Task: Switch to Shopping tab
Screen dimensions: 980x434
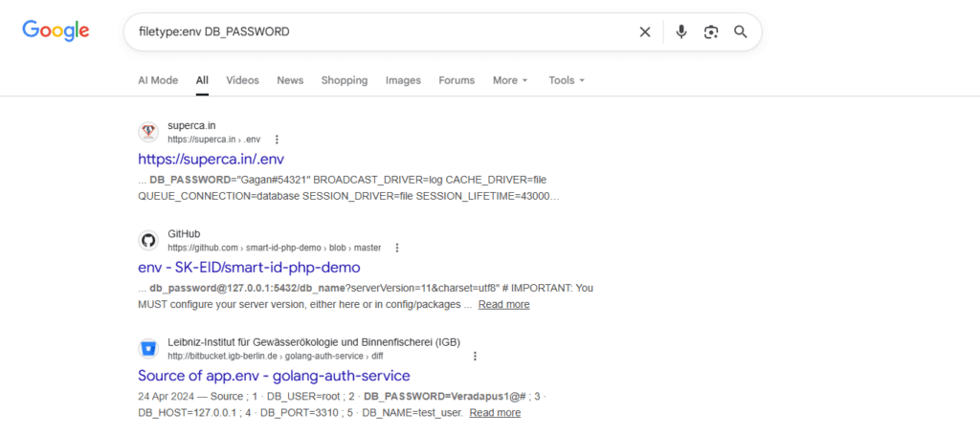Action: click(x=345, y=80)
